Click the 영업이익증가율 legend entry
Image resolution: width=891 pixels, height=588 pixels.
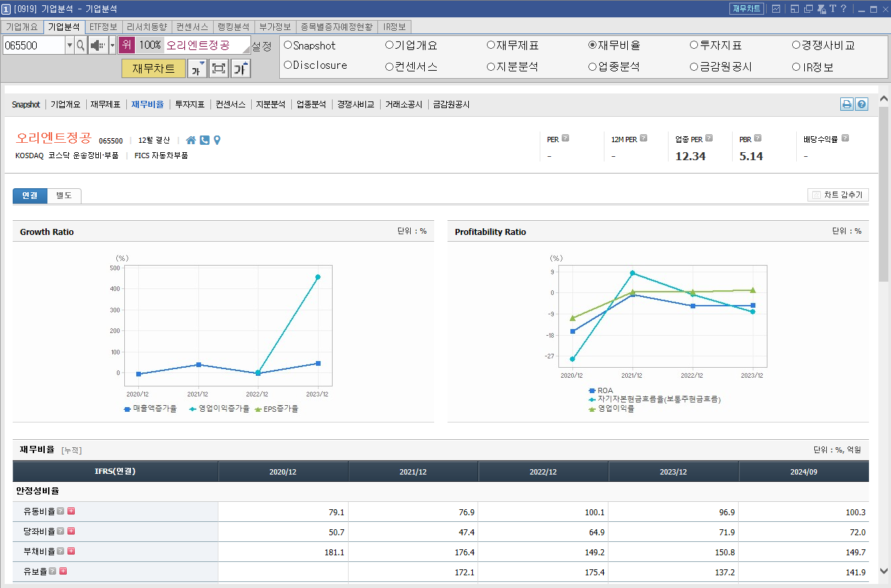(219, 408)
